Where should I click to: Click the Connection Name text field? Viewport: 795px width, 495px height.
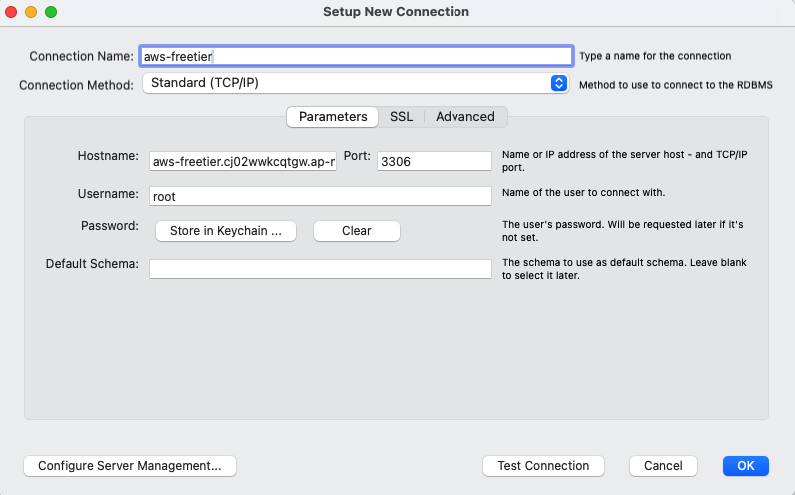pos(356,56)
